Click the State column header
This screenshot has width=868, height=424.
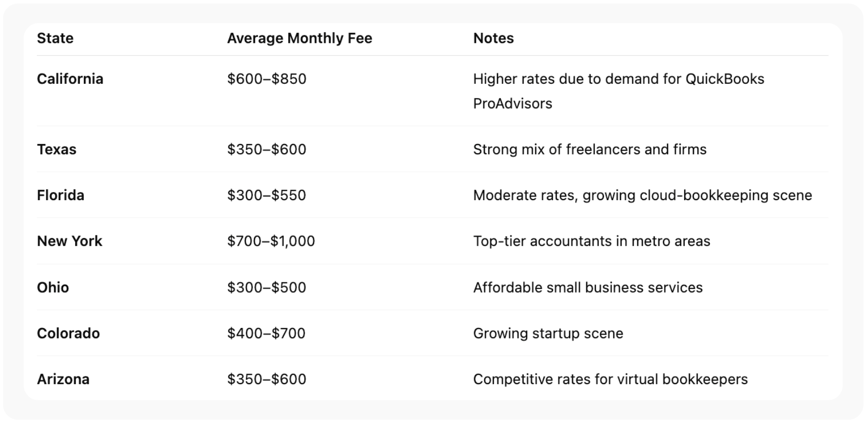[x=55, y=38]
